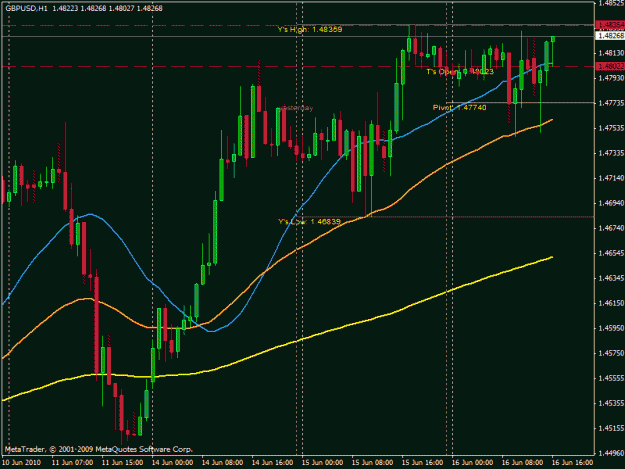This screenshot has width=625, height=469.
Task: Click the 1.47140 price scale value
Action: (611, 178)
